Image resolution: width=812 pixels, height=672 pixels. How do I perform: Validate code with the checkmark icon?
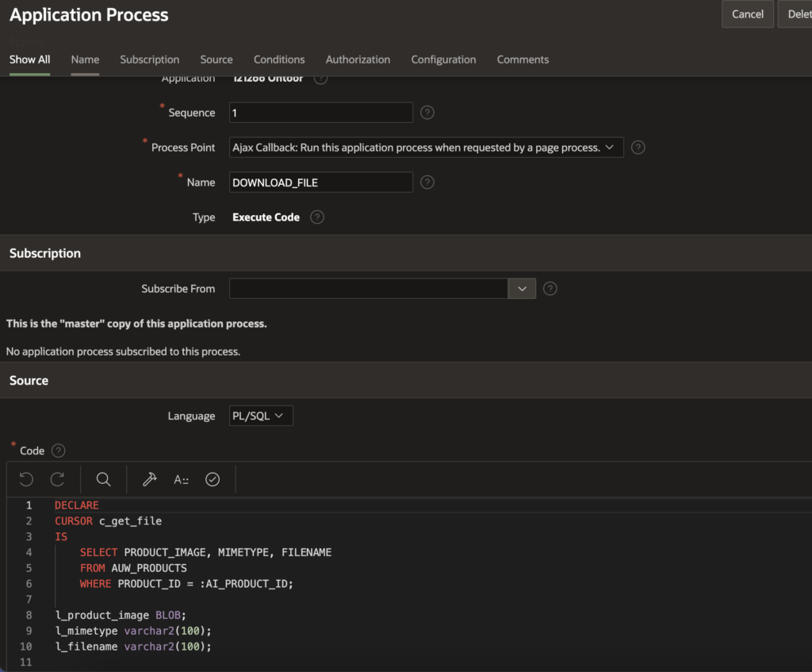(213, 479)
